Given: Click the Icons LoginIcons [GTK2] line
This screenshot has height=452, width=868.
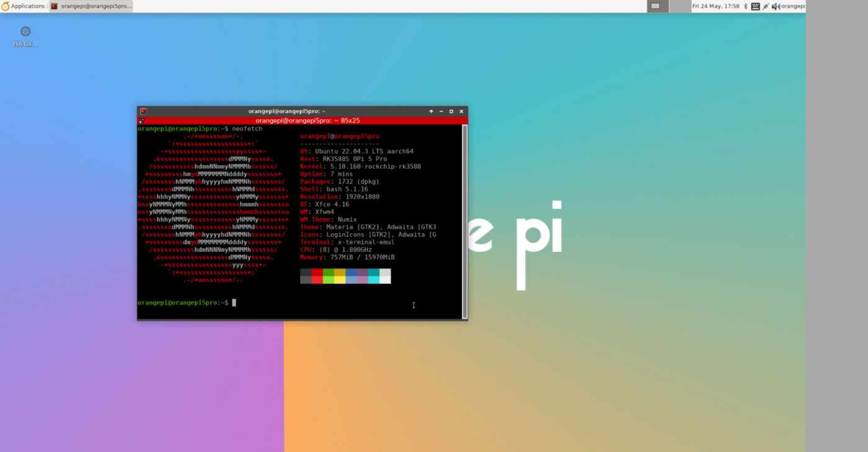Looking at the screenshot, I should pos(368,234).
